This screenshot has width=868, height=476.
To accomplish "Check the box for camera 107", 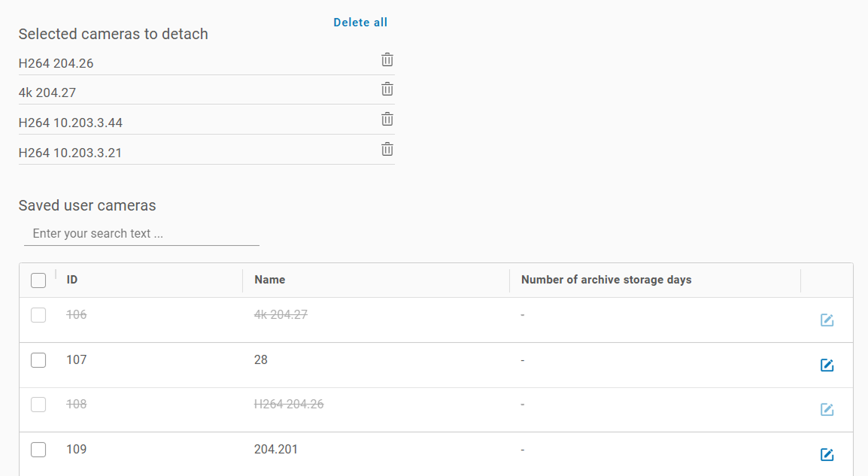I will click(38, 360).
